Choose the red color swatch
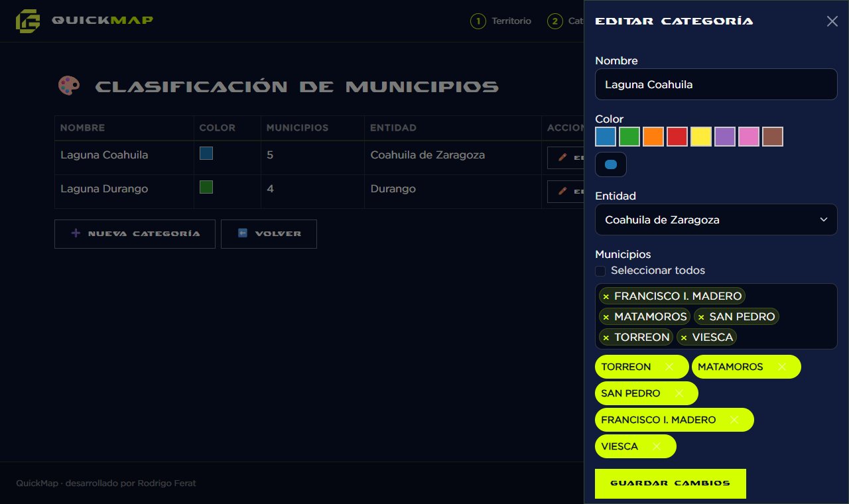 pos(677,137)
